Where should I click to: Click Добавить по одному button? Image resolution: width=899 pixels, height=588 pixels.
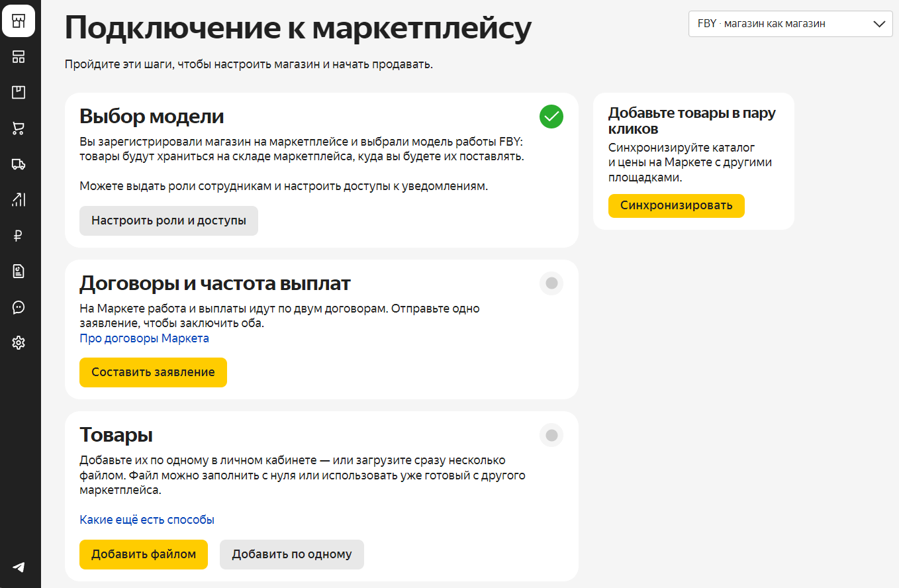[292, 554]
